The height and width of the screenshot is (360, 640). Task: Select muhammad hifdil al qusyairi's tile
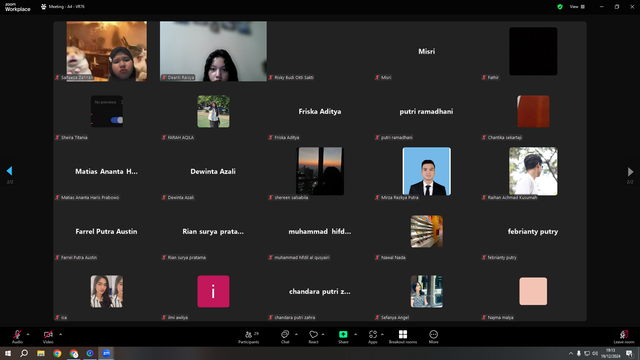(x=320, y=231)
